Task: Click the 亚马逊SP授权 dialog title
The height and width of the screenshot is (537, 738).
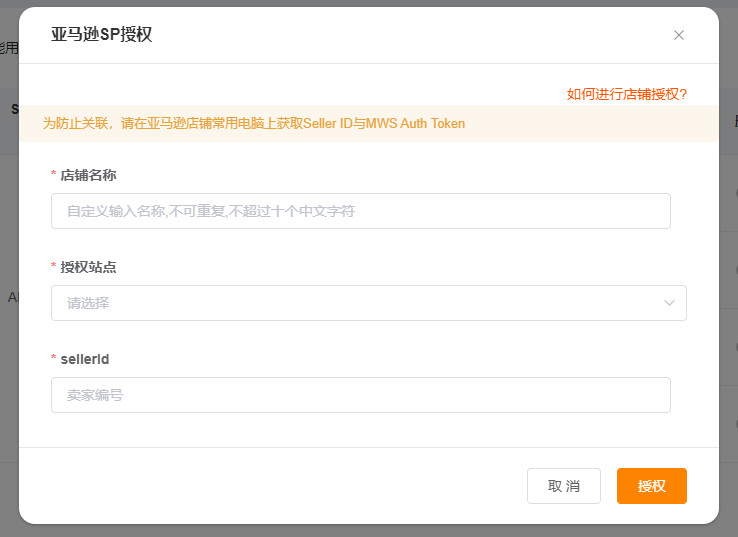Action: click(102, 34)
